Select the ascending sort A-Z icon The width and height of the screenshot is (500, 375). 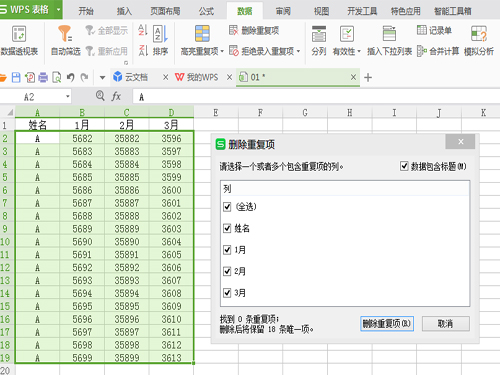point(143,30)
